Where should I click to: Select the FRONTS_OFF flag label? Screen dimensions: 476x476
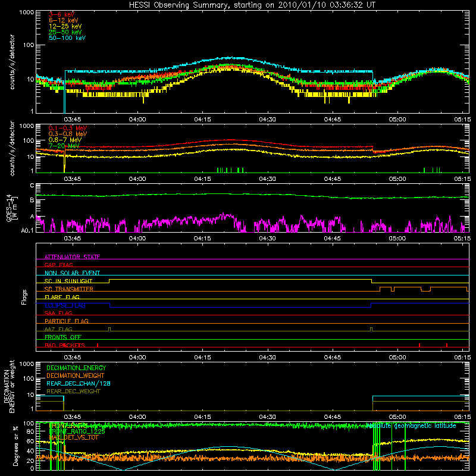pyautogui.click(x=63, y=337)
